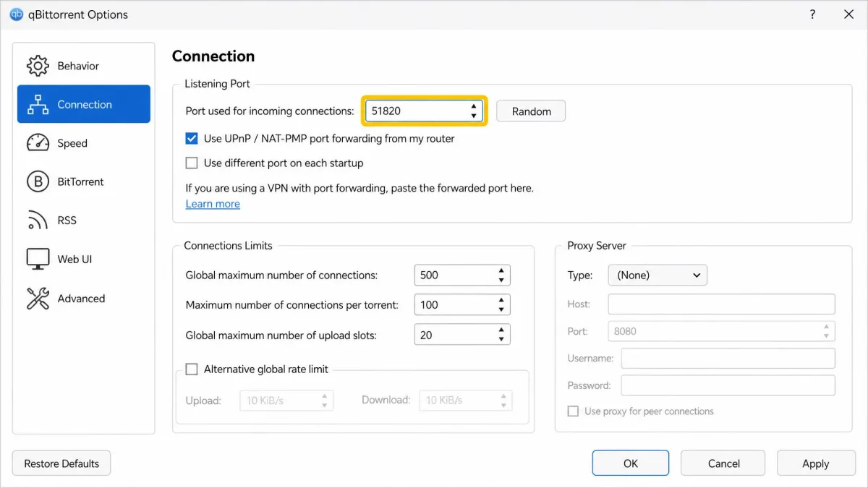Click the Behavior gear icon

(38, 66)
